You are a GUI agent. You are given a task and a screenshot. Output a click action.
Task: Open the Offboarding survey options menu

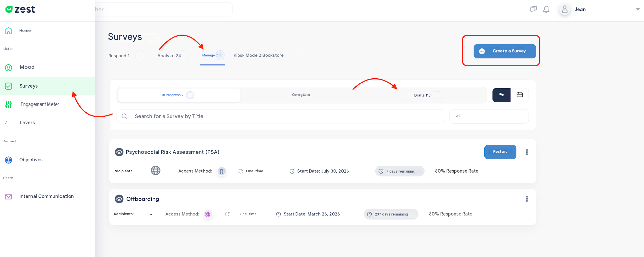(x=527, y=199)
